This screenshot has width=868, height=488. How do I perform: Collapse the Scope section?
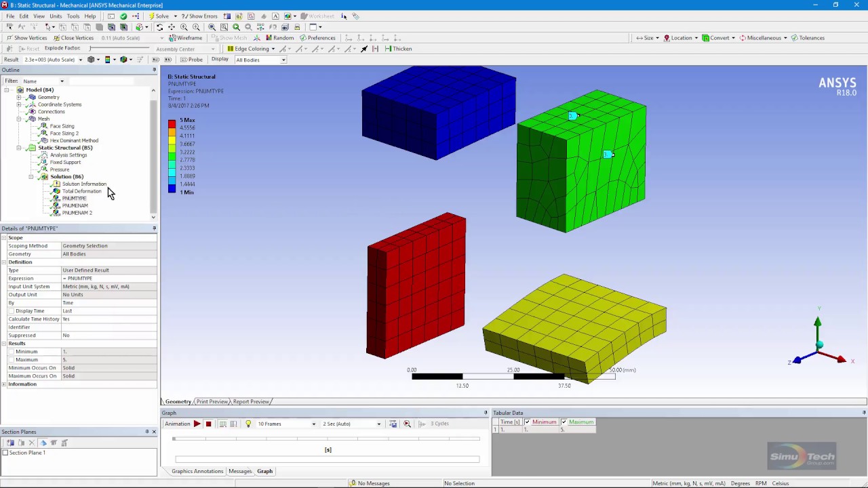tap(4, 238)
